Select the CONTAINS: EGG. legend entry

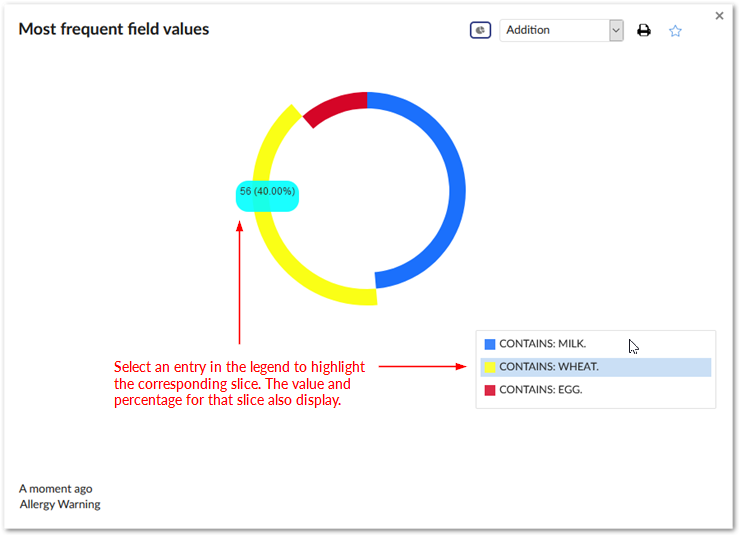point(540,390)
